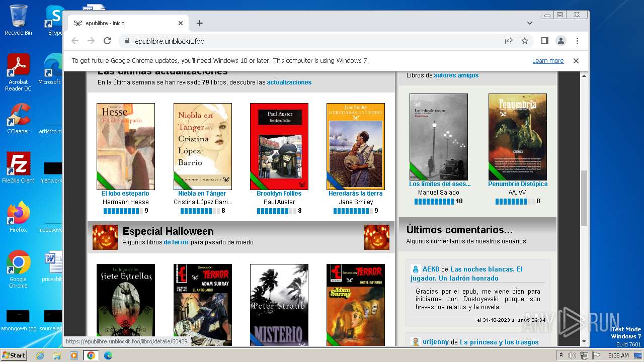
Task: Open La princesa y los trasgos link
Action: tap(499, 342)
